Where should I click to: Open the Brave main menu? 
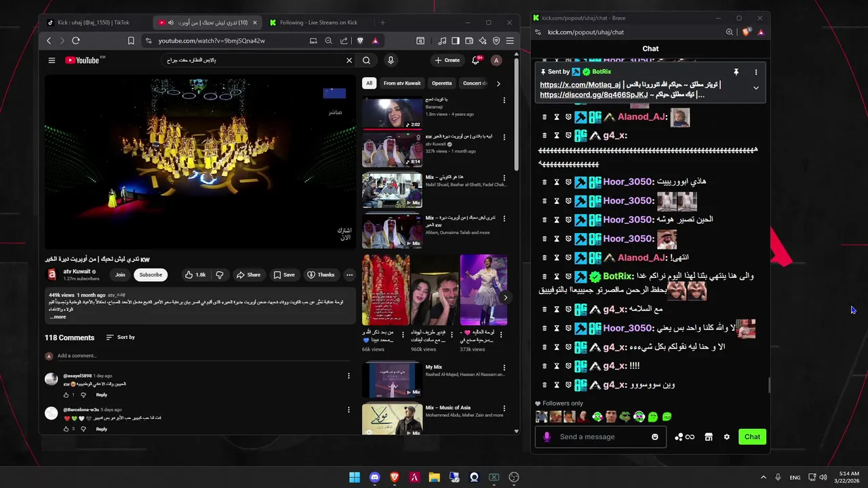(510, 41)
